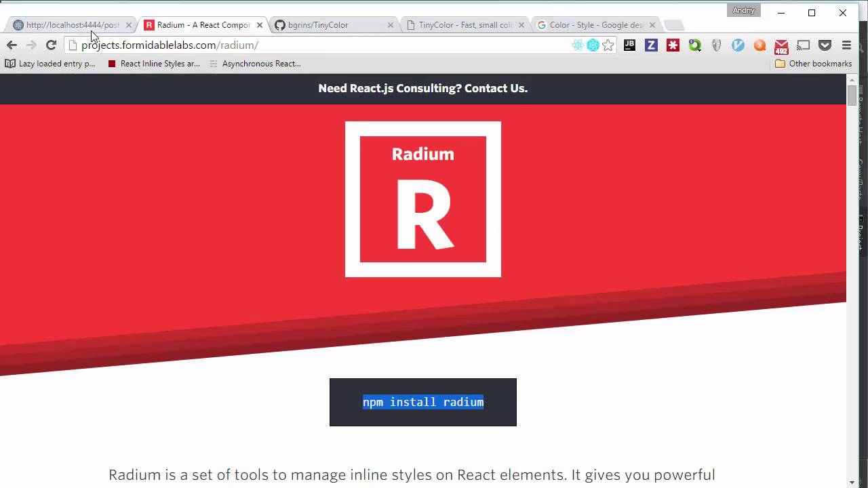868x488 pixels.
Task: Switch to the localhost:4444 tab
Action: point(73,25)
